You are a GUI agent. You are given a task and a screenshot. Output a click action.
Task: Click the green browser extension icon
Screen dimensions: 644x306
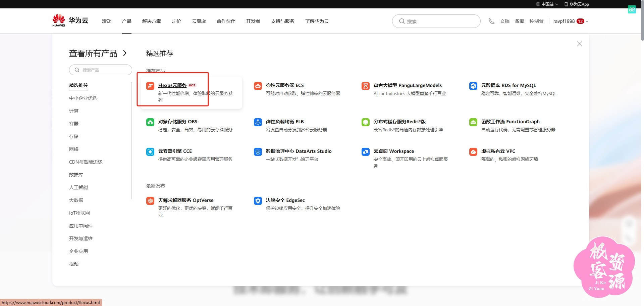[x=632, y=9]
